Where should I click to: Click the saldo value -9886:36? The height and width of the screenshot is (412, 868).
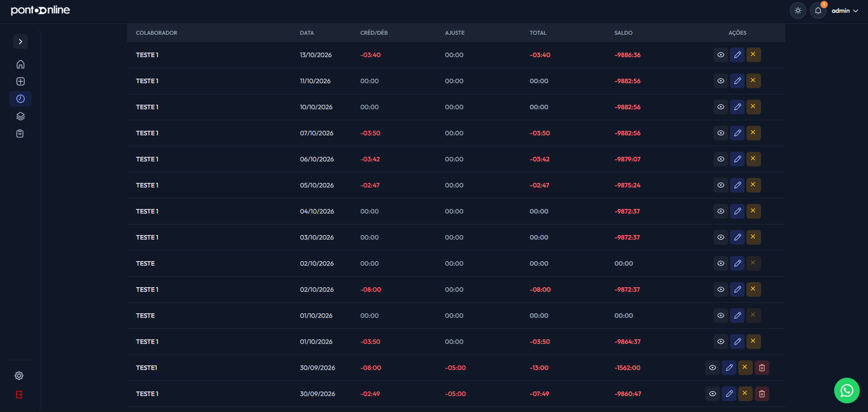tap(628, 55)
